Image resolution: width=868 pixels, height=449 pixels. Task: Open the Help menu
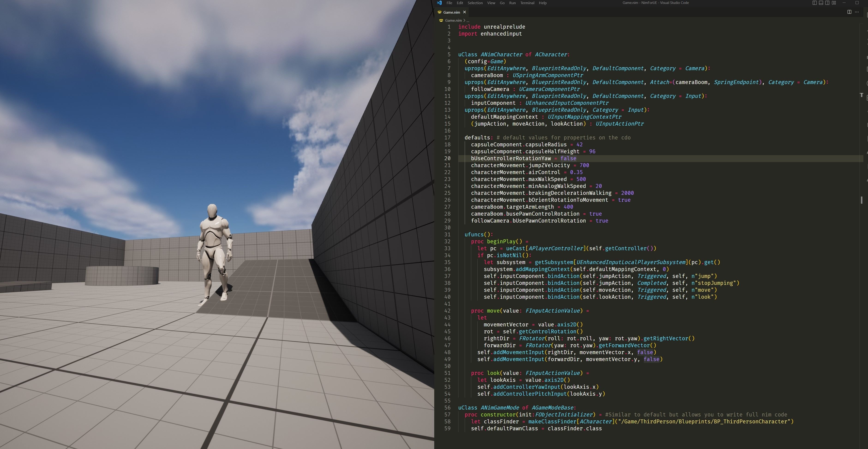[x=542, y=3]
